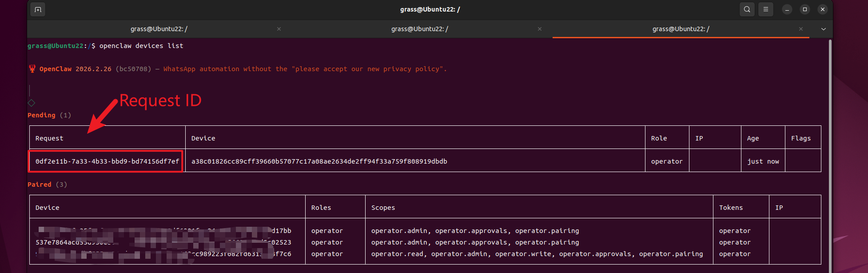Select the third grass@Ubuntu22 tab
Viewport: 868px width, 273px height.
pos(681,29)
